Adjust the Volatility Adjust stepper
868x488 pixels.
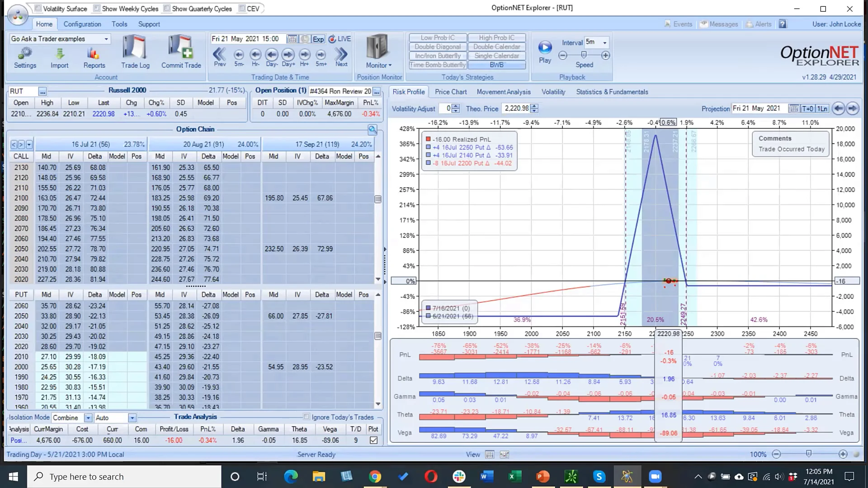(x=456, y=108)
